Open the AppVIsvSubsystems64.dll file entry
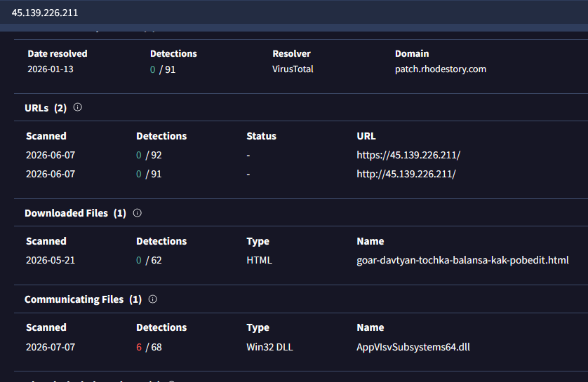The height and width of the screenshot is (382, 588). 413,347
